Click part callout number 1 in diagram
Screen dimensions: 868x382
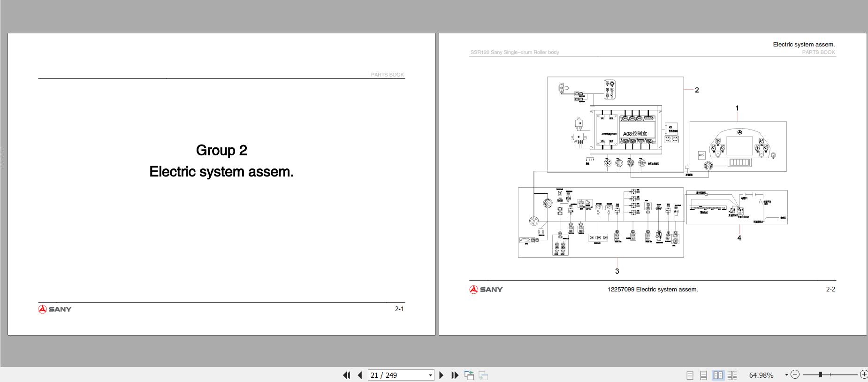(737, 108)
